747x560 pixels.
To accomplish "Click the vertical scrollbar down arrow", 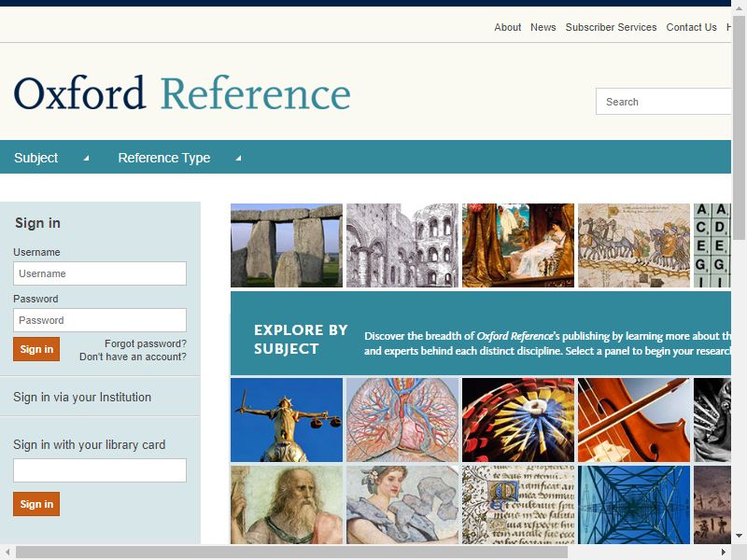I will click(739, 536).
